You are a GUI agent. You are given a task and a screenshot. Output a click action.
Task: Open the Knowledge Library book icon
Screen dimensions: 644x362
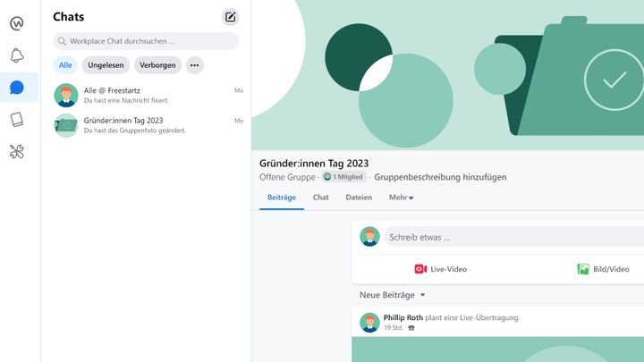17,120
